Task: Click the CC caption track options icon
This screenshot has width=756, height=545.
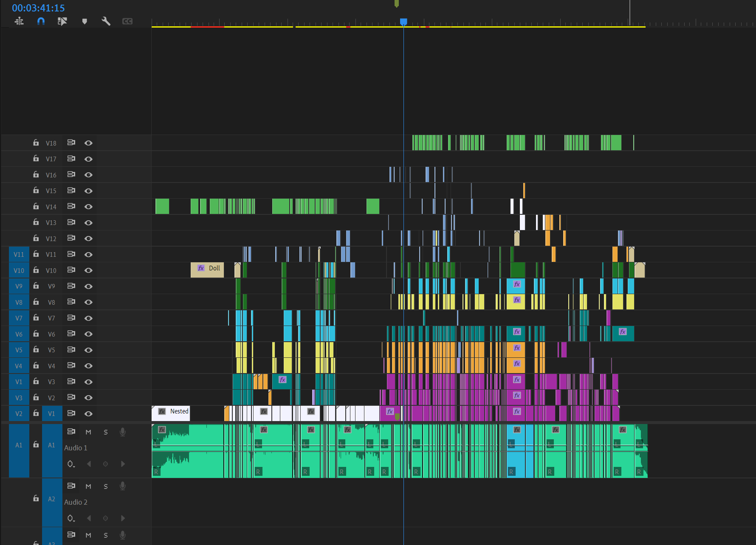Action: [x=127, y=21]
